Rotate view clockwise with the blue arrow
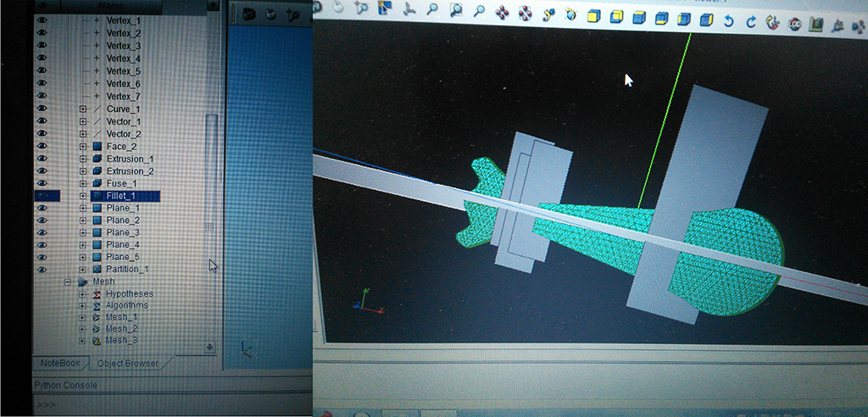Image resolution: width=868 pixels, height=417 pixels. click(751, 23)
